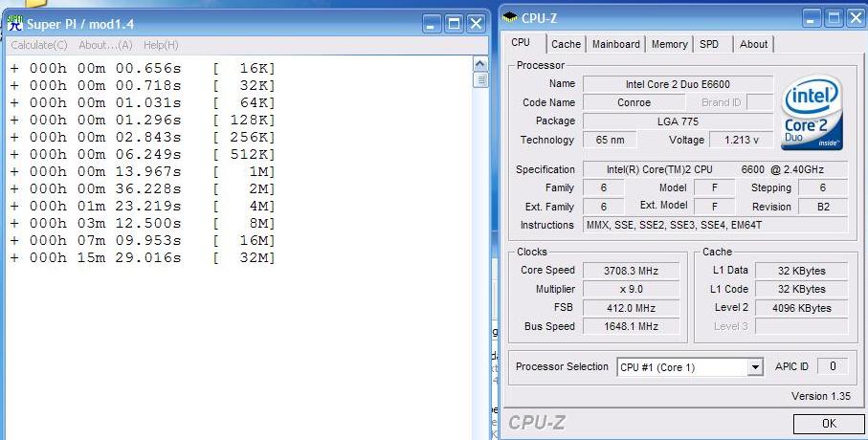Minimize the Super PI window
The width and height of the screenshot is (868, 440).
click(x=432, y=24)
